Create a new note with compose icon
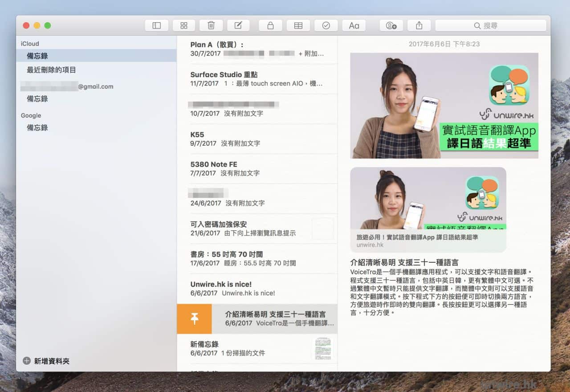Image resolution: width=570 pixels, height=392 pixels. [239, 26]
